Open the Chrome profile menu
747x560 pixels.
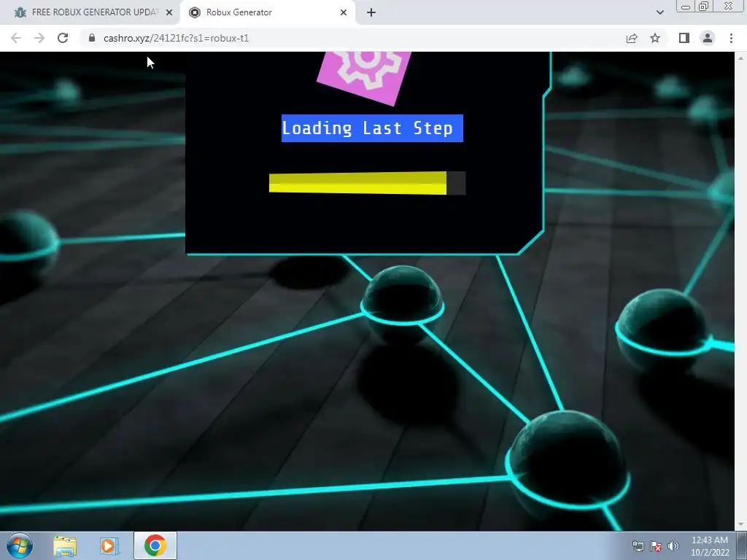pyautogui.click(x=708, y=38)
